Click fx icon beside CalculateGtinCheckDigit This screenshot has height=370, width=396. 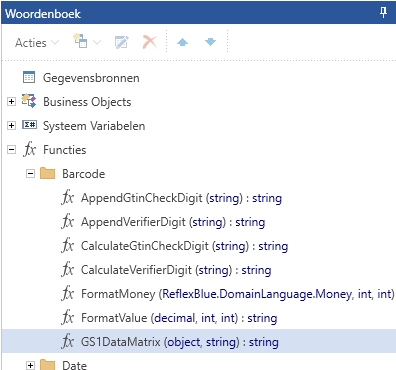tap(68, 245)
